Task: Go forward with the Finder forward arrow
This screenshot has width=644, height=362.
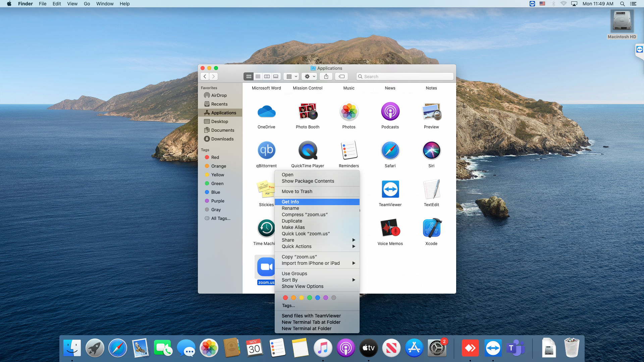Action: (x=213, y=76)
